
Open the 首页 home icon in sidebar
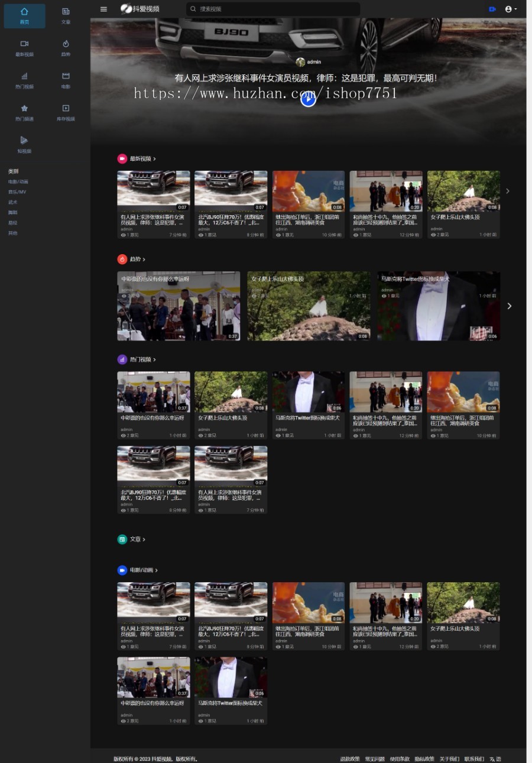24,11
